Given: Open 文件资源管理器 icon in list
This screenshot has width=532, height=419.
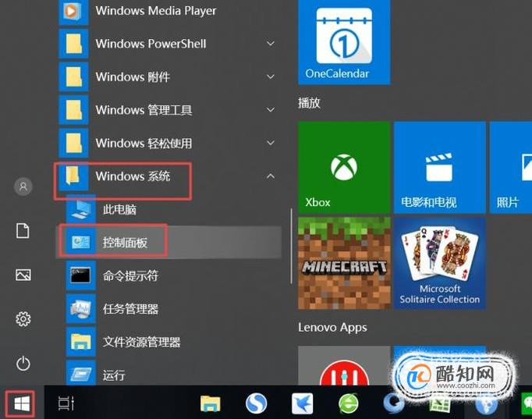Looking at the screenshot, I should pos(81,342).
